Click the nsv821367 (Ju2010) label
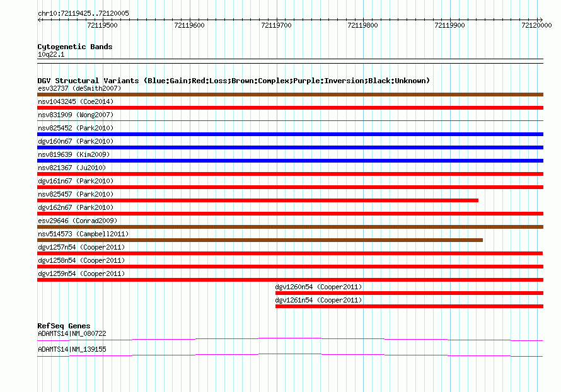Screen dimensions: 561x392 click(x=72, y=168)
